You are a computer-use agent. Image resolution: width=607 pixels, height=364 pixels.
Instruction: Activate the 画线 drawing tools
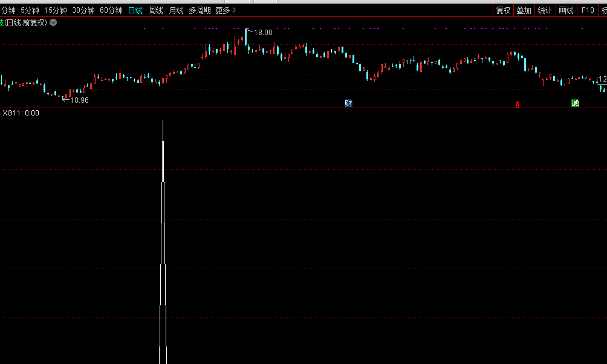coord(566,10)
